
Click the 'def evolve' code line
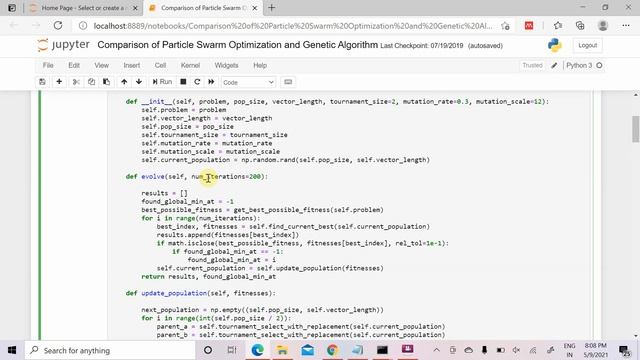pos(197,177)
